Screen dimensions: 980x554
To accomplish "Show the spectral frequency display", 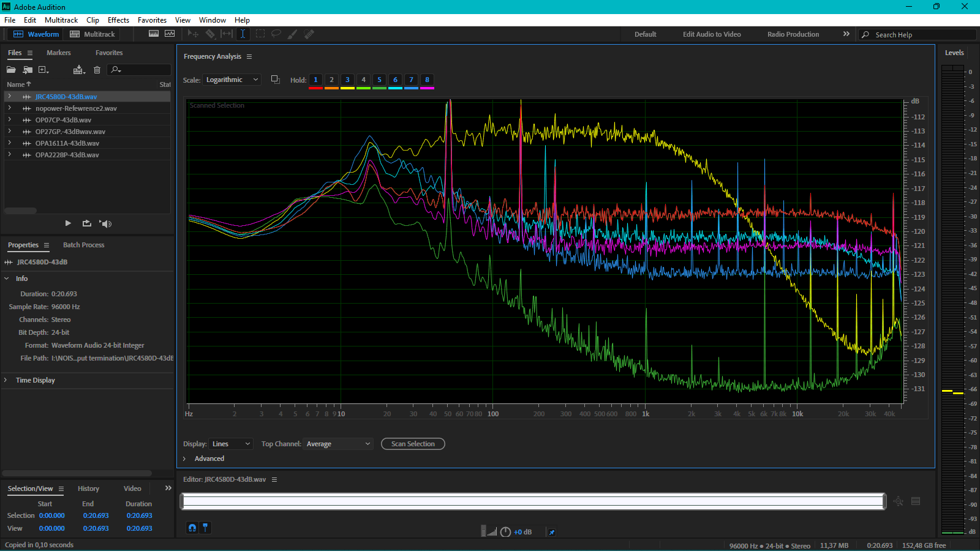I will (x=154, y=34).
